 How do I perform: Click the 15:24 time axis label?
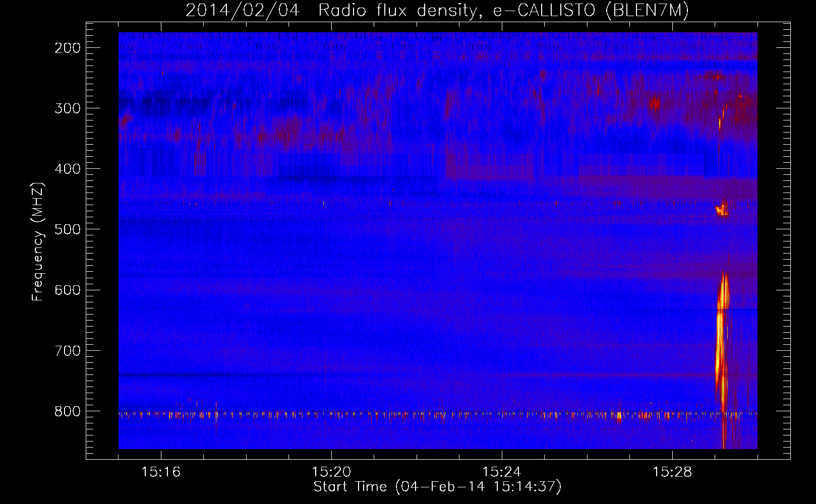(502, 472)
